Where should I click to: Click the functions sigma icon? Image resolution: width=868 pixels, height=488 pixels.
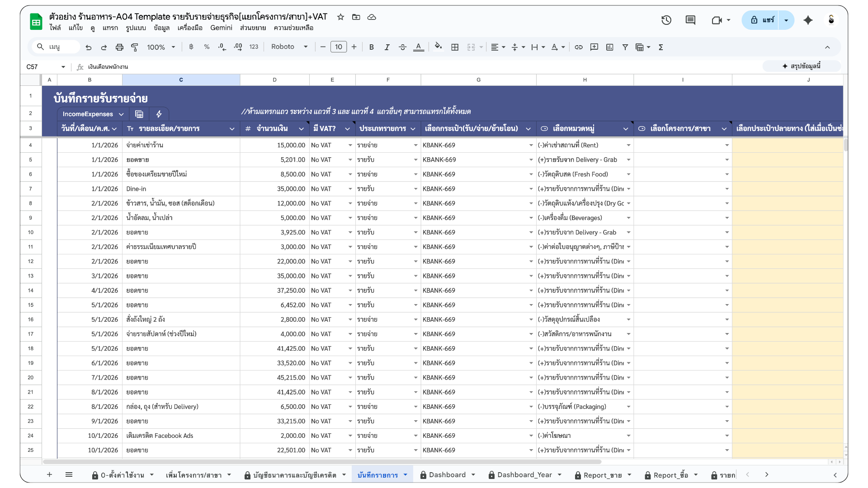point(660,47)
